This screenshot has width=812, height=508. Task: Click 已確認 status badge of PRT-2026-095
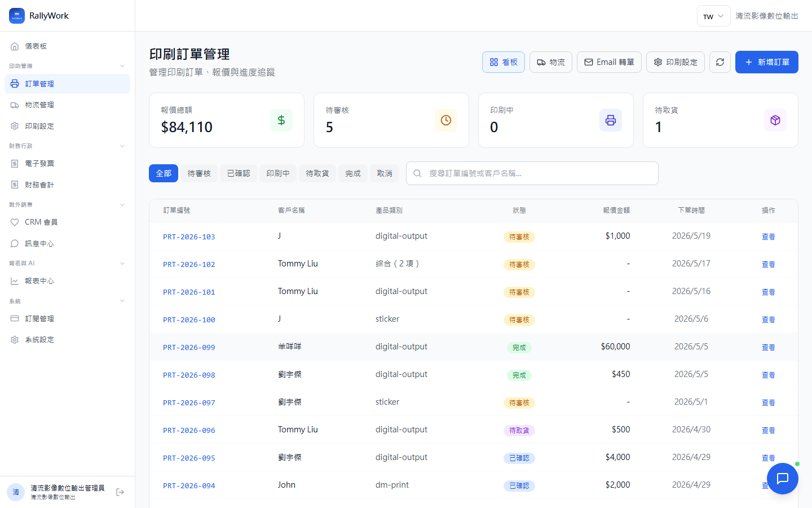point(519,458)
